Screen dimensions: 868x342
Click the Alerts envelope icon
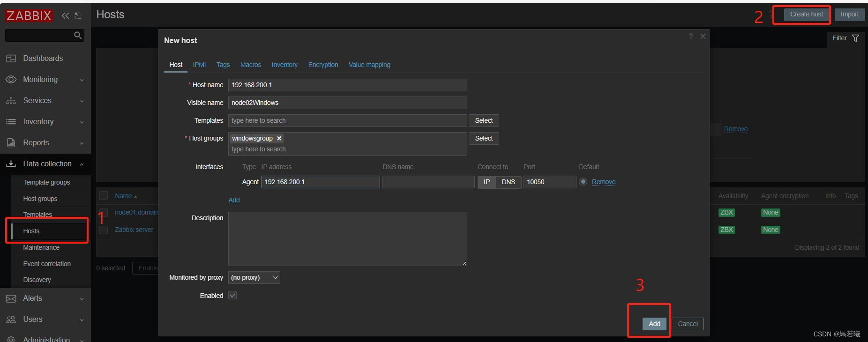11,298
